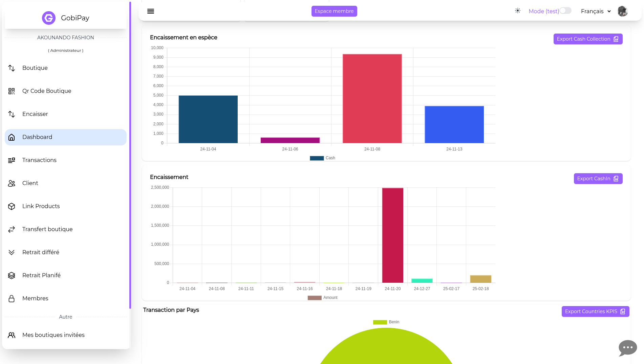
Task: Open Mes boutiques invitées entry
Action: click(66, 335)
